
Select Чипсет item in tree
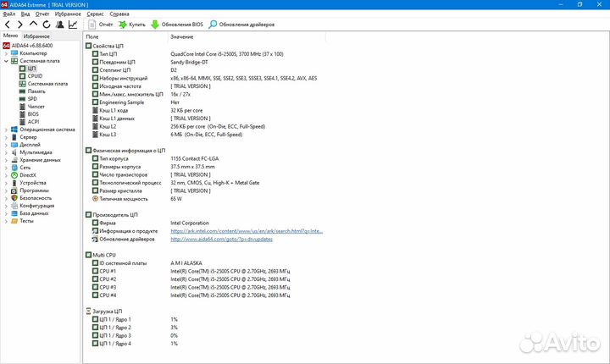click(36, 107)
